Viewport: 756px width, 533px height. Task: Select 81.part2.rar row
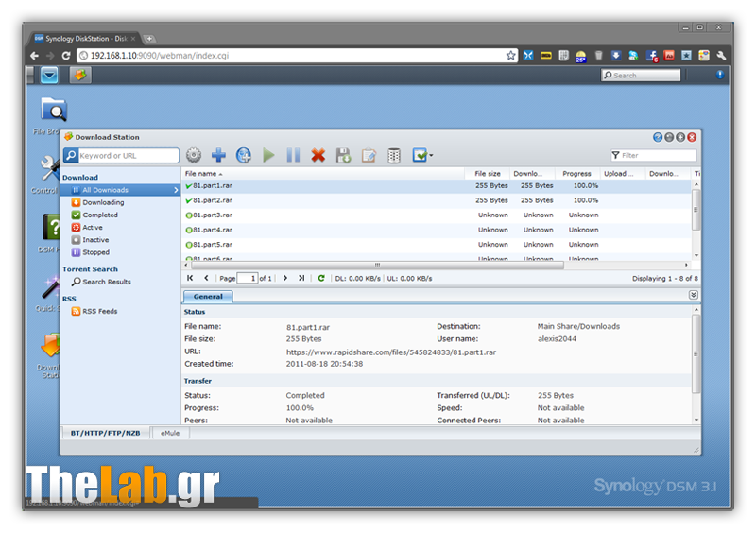(437, 200)
